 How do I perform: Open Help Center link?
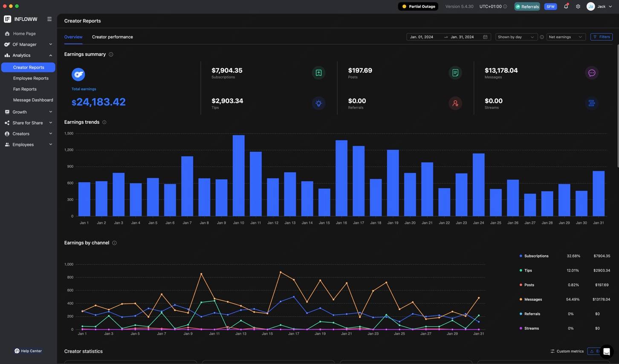click(28, 351)
